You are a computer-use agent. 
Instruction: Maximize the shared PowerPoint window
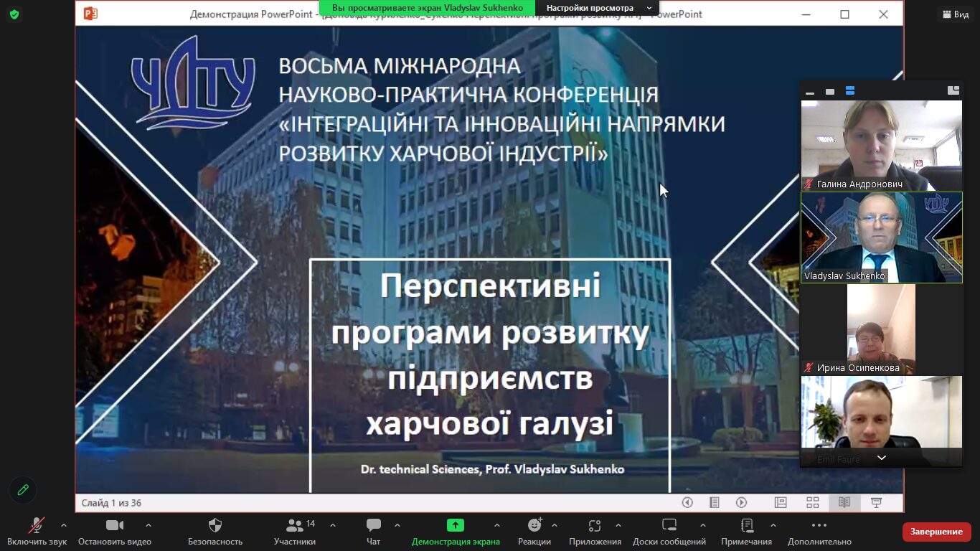(x=845, y=14)
